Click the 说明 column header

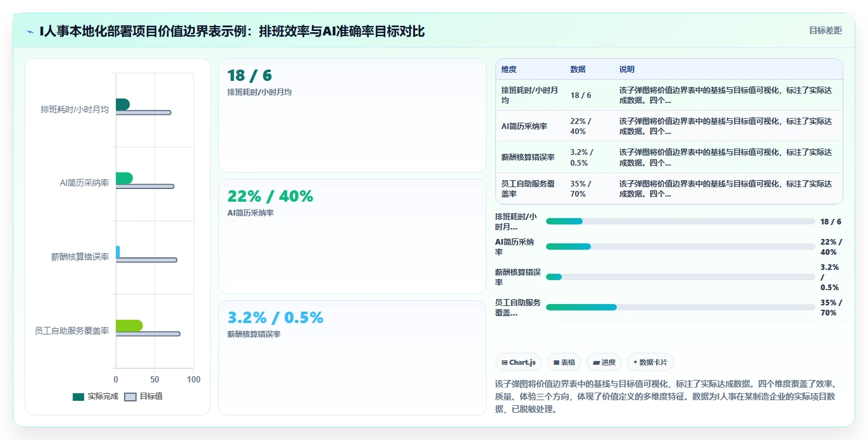[627, 70]
